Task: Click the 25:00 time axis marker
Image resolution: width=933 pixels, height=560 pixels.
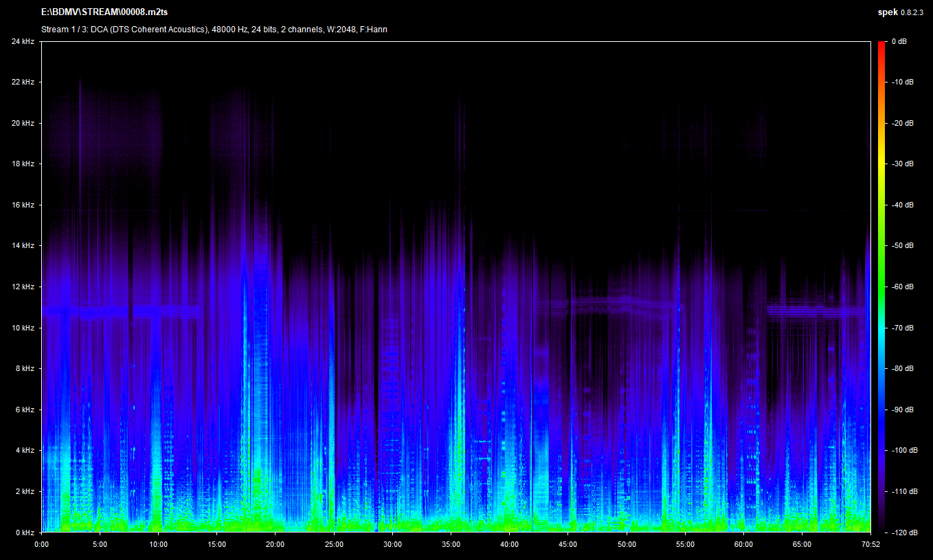Action: coord(334,544)
